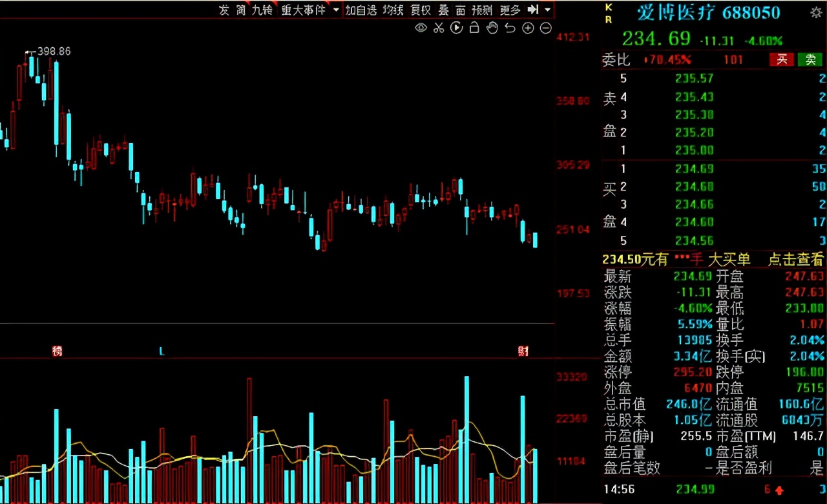Select the 卖盘 level 3 price 235.30
The height and width of the screenshot is (504, 827).
click(695, 114)
